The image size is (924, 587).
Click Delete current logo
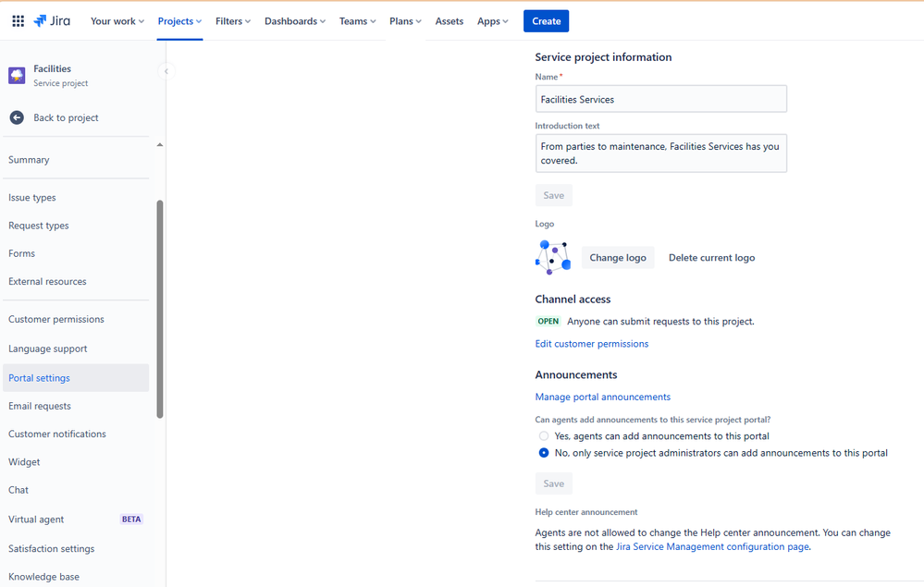click(711, 258)
